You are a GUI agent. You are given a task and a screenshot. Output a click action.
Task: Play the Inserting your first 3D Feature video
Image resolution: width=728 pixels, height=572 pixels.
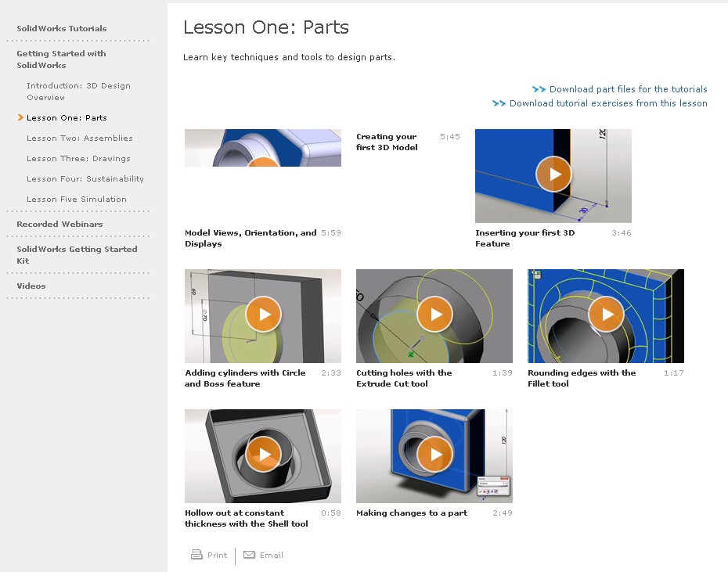(553, 174)
